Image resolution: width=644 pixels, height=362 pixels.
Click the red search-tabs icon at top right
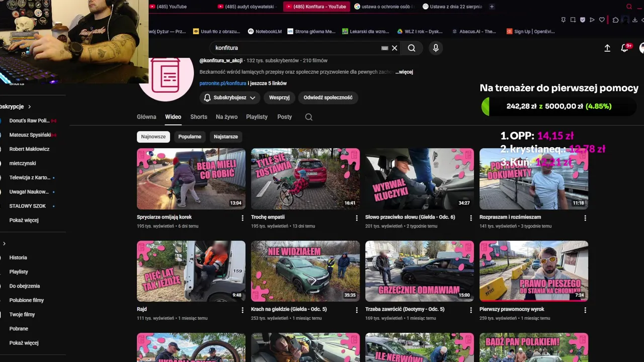coord(629,7)
